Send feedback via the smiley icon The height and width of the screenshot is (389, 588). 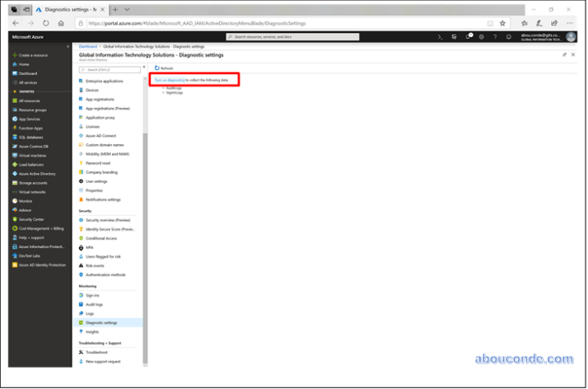click(x=509, y=36)
